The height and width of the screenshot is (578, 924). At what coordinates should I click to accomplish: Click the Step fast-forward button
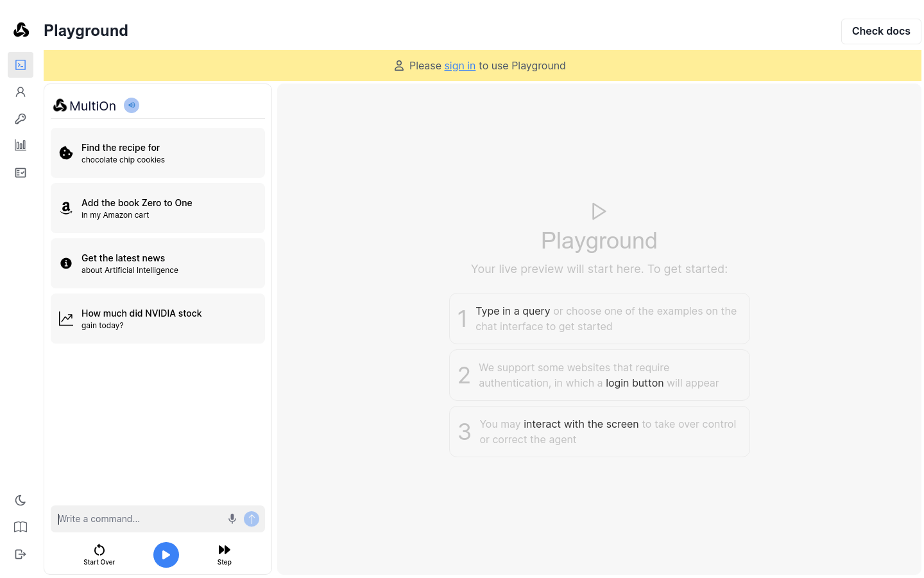tap(225, 554)
